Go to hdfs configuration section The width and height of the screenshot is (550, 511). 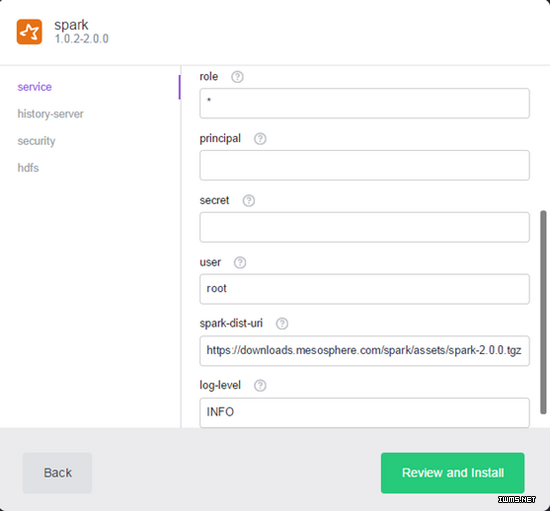[x=28, y=168]
